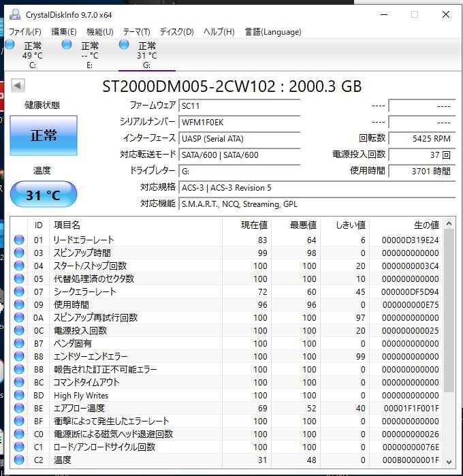The width and height of the screenshot is (463, 476).
Task: Click the raw value 000B0000001F
Action: click(411, 460)
